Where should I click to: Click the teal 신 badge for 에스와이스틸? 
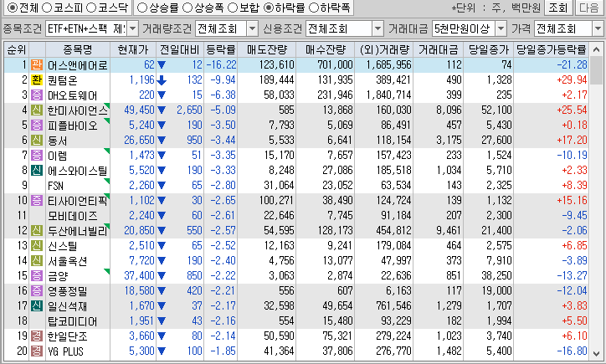(37, 171)
